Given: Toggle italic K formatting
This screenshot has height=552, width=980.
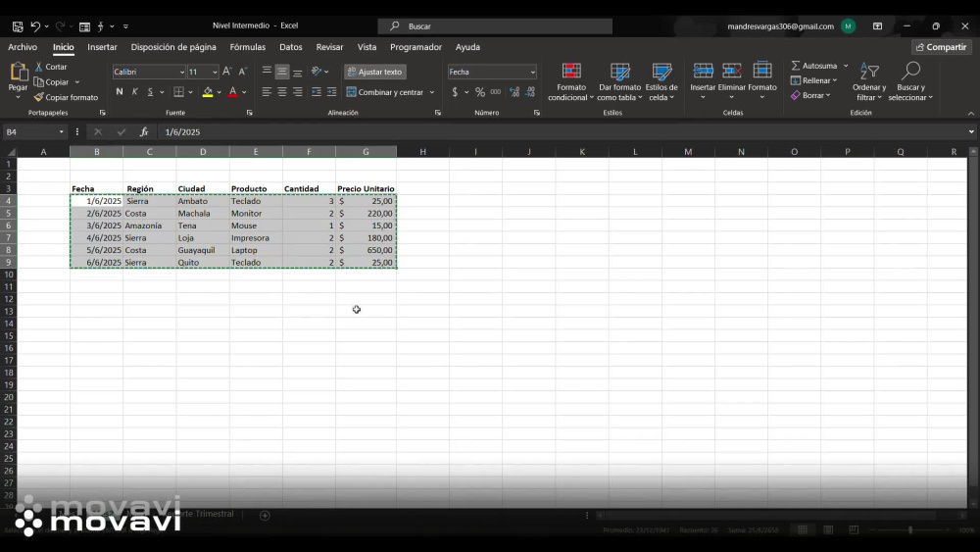Looking at the screenshot, I should (x=134, y=92).
